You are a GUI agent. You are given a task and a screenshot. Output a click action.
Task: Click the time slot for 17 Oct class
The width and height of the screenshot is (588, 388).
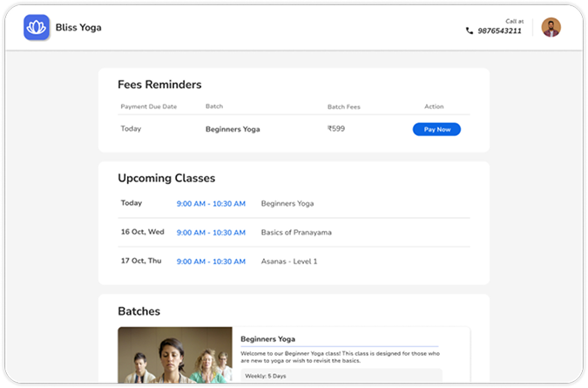[211, 262]
